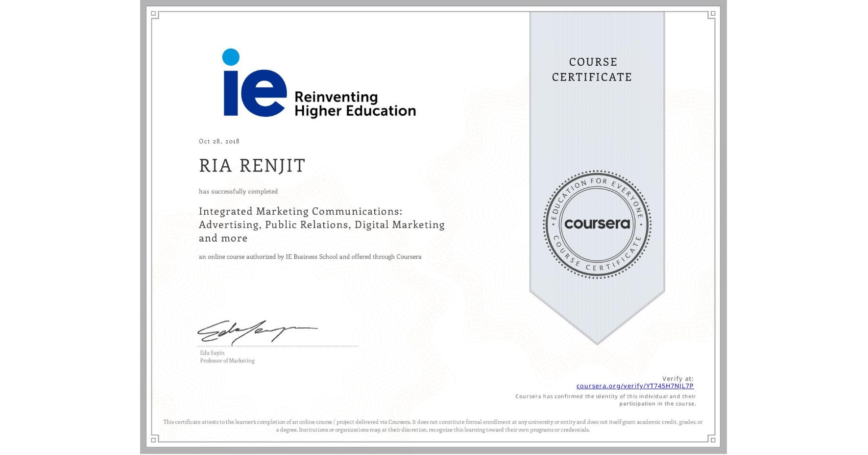Select the 'Professor of Marketing' title text
The width and height of the screenshot is (868, 455).
pyautogui.click(x=227, y=360)
